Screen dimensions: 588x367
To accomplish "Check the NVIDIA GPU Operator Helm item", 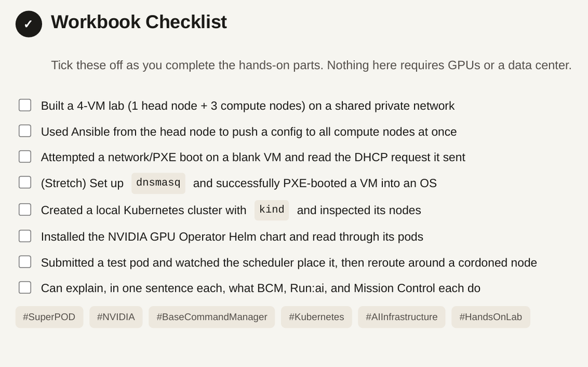I will [x=25, y=236].
